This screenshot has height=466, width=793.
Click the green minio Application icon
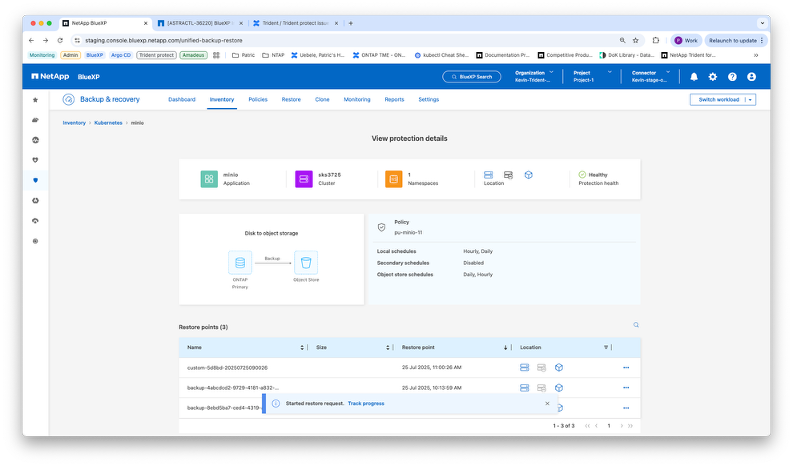tap(209, 179)
